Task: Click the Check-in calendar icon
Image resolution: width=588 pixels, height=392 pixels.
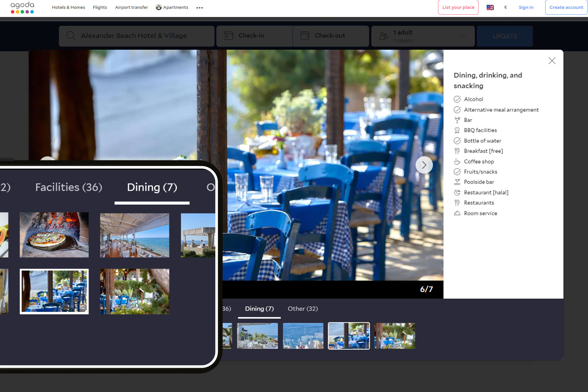Action: point(229,36)
